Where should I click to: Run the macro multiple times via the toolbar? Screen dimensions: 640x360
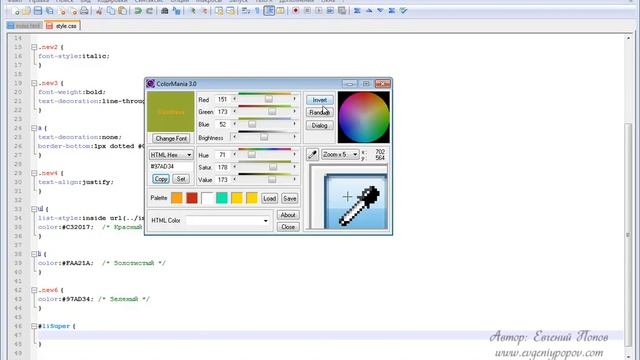click(x=330, y=11)
